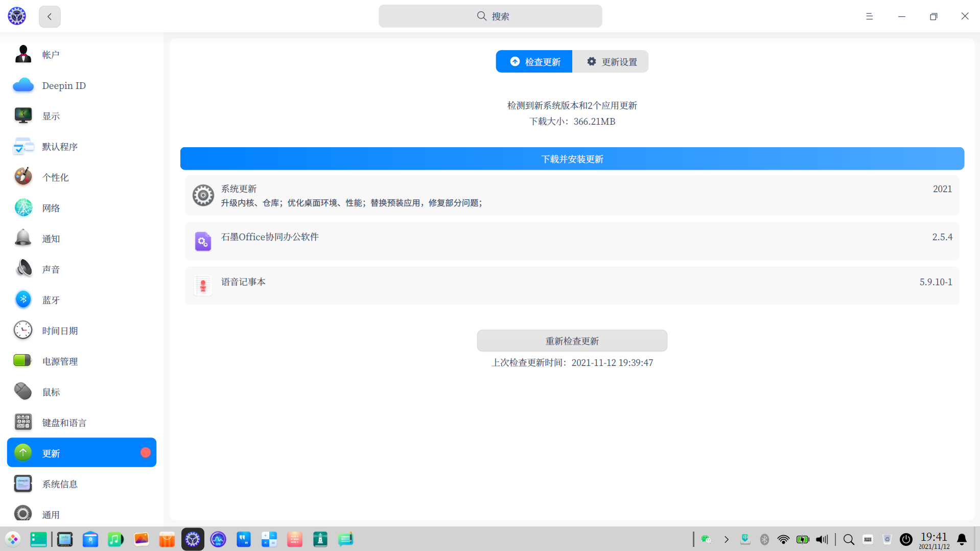Toggle Bluetooth from the system tray
The width and height of the screenshot is (980, 551).
(x=764, y=539)
